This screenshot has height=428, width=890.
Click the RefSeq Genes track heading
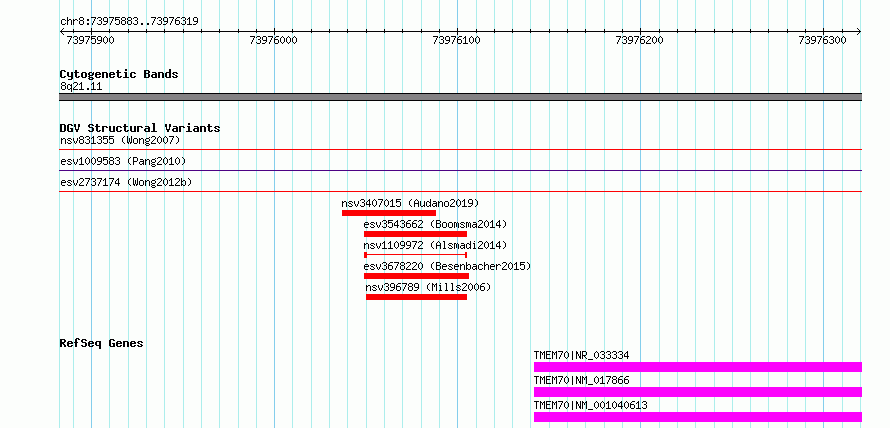(101, 343)
